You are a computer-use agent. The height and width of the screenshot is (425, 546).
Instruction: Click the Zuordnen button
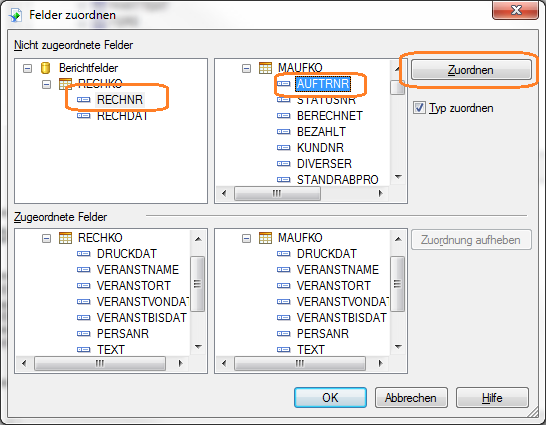tap(471, 70)
